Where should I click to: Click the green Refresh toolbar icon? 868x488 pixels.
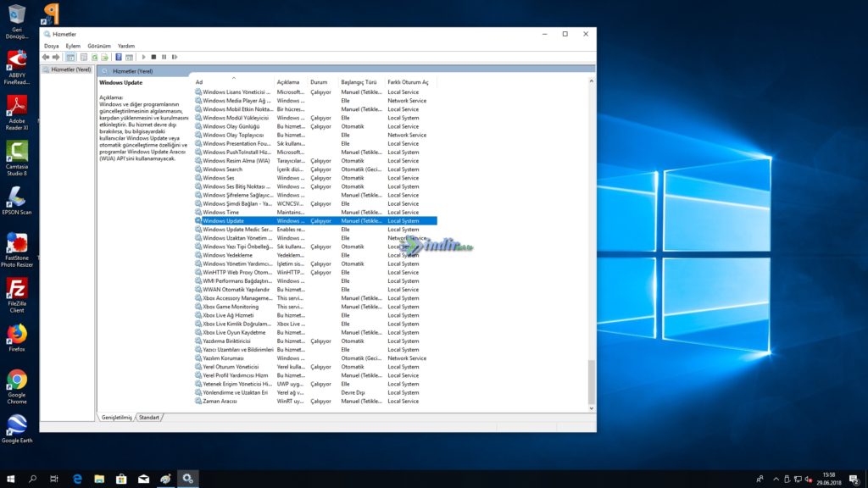(95, 57)
